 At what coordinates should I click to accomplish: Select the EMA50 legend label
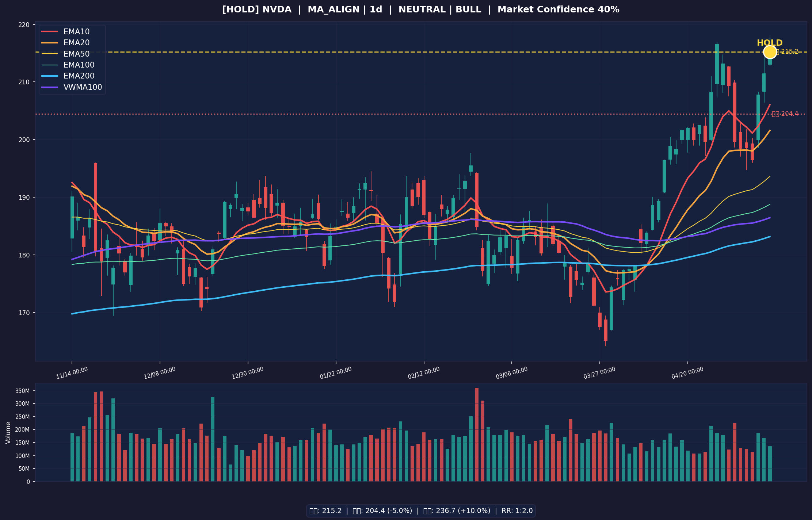pyautogui.click(x=76, y=54)
